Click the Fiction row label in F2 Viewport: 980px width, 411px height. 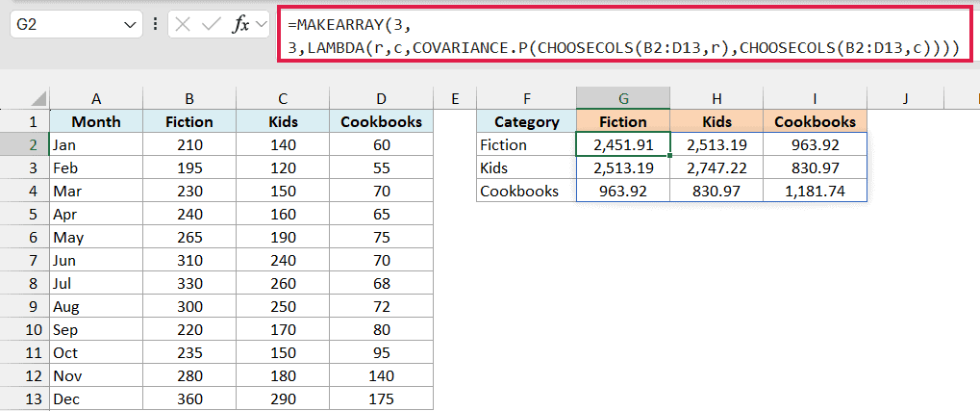tap(526, 144)
